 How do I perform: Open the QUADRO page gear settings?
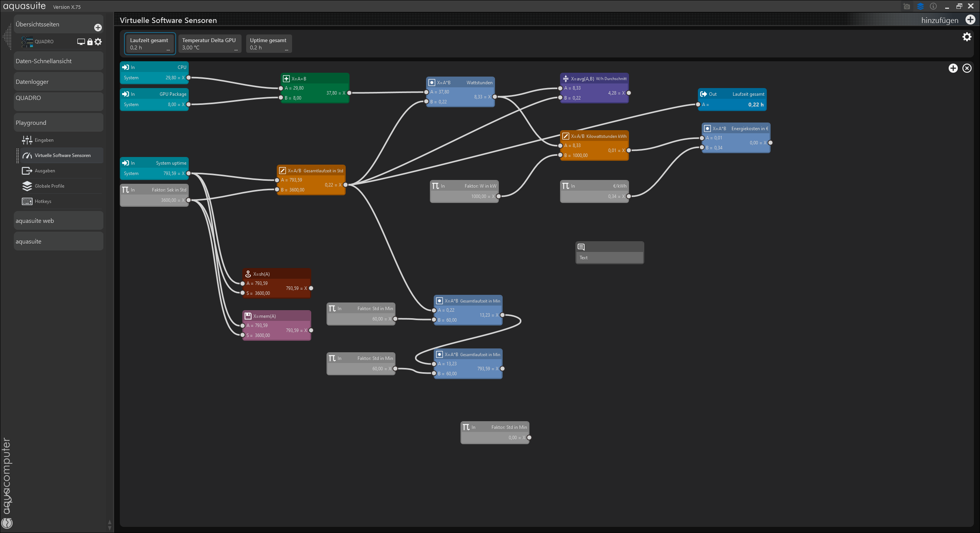click(98, 42)
